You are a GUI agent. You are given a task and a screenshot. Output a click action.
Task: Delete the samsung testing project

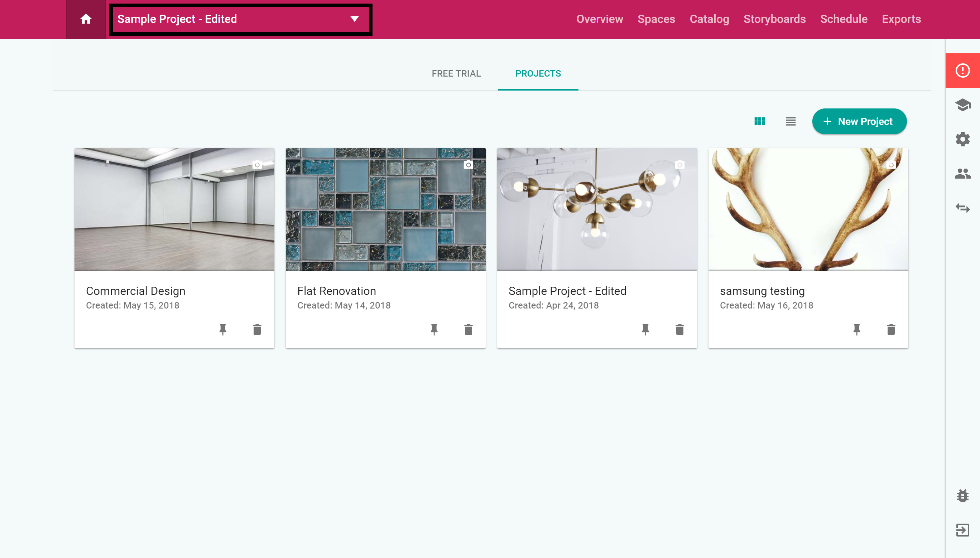pos(891,330)
